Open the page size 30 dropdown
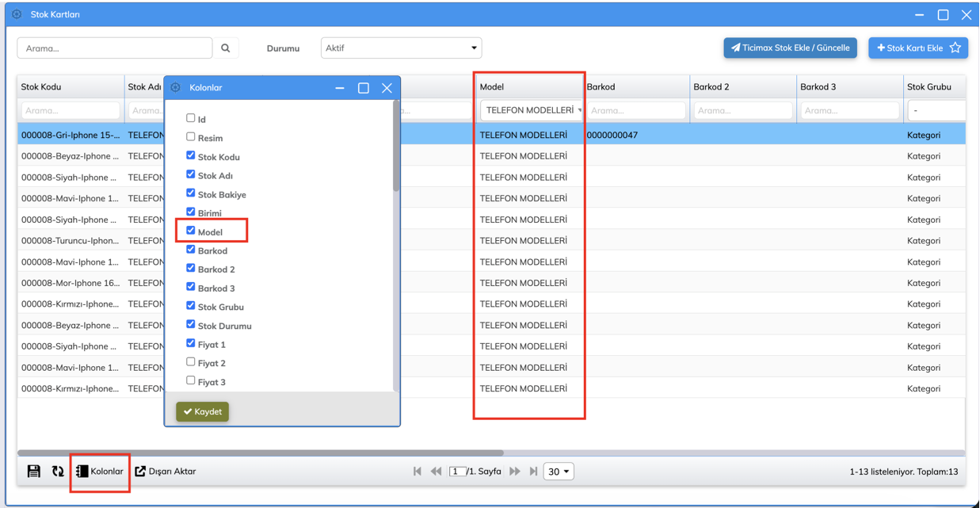The image size is (980, 508). pos(559,472)
